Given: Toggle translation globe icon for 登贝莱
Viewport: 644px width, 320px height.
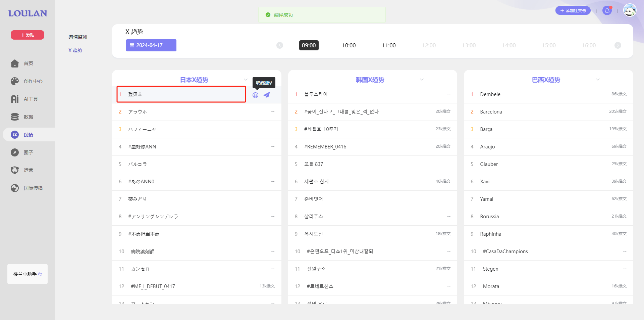Looking at the screenshot, I should tap(256, 95).
